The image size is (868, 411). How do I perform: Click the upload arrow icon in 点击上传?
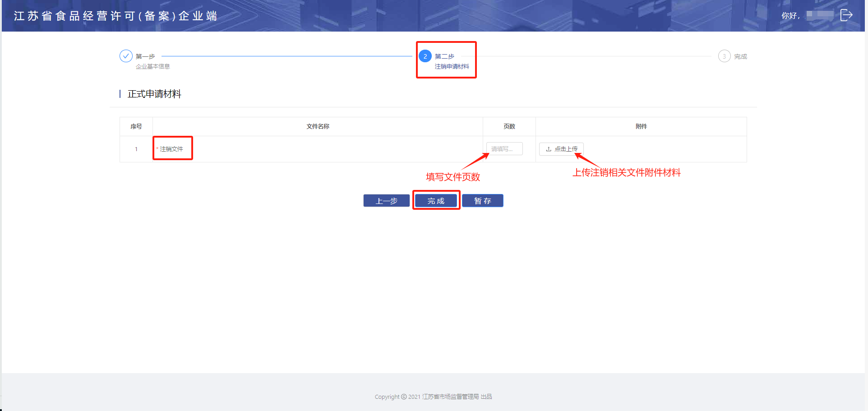(x=549, y=149)
